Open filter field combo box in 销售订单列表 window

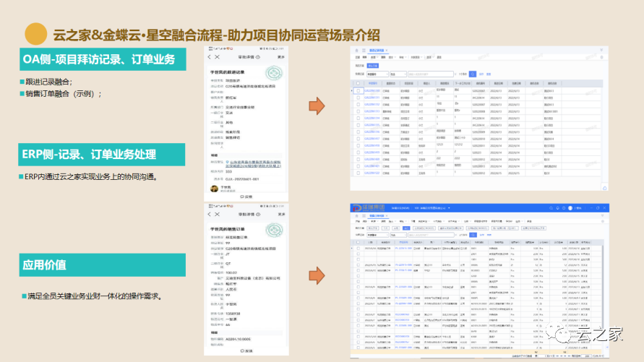(377, 235)
